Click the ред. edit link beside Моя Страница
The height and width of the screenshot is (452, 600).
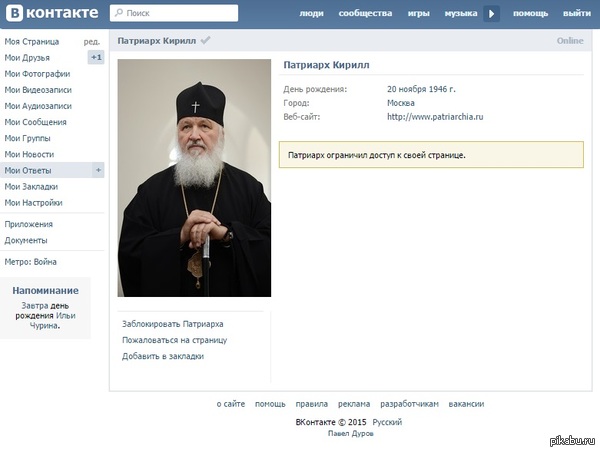click(91, 42)
